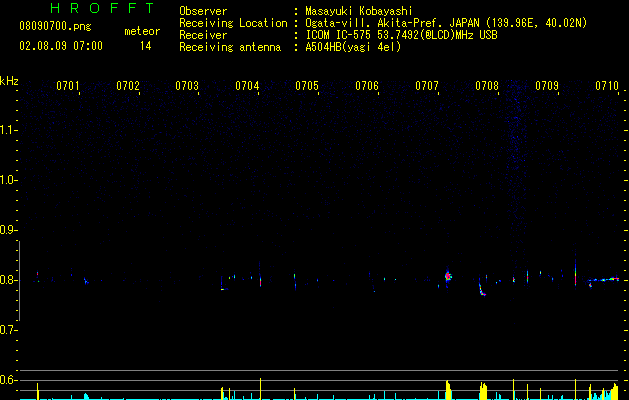Click the Receiver label

click(x=203, y=35)
